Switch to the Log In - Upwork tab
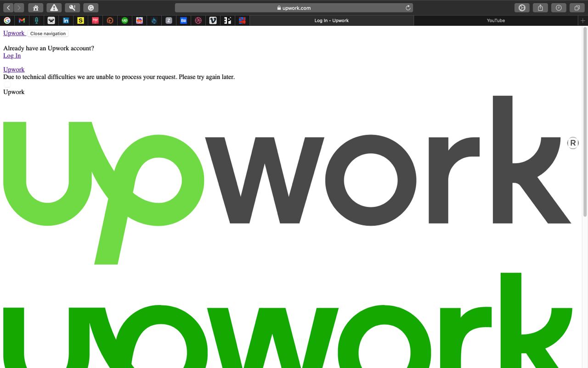Viewport: 588px width, 368px height. [x=331, y=20]
